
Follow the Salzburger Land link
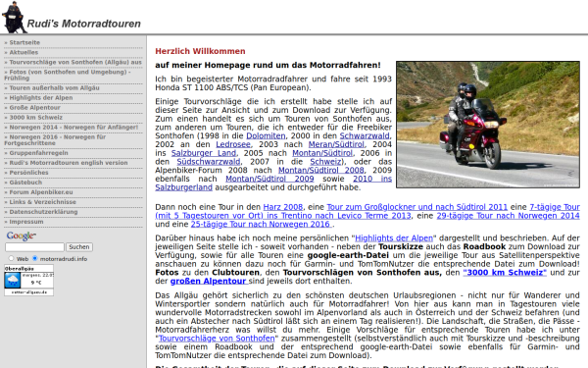[x=204, y=153]
